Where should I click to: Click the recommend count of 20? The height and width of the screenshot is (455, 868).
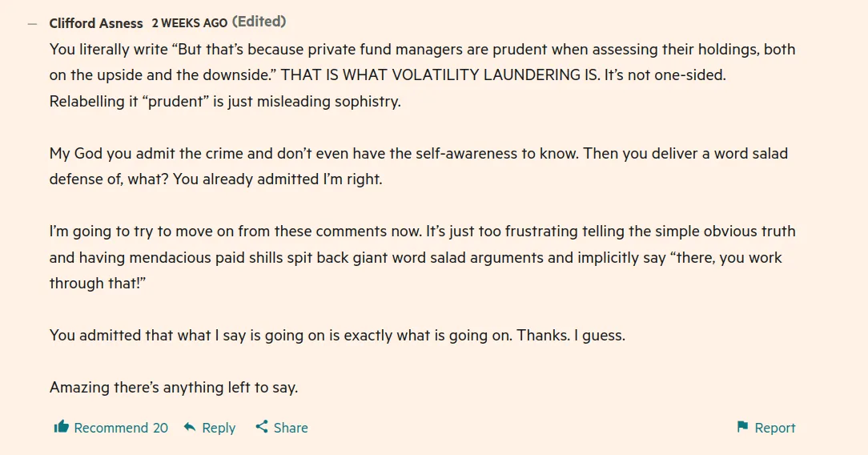coord(160,428)
